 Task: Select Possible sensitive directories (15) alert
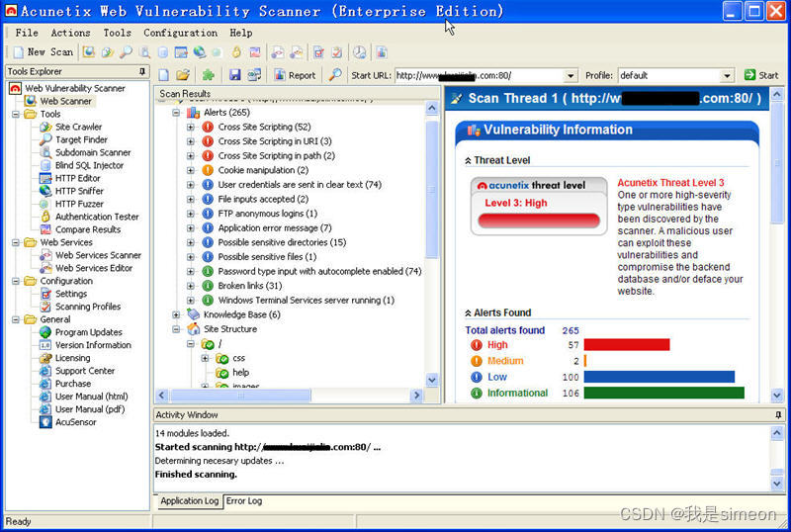282,242
